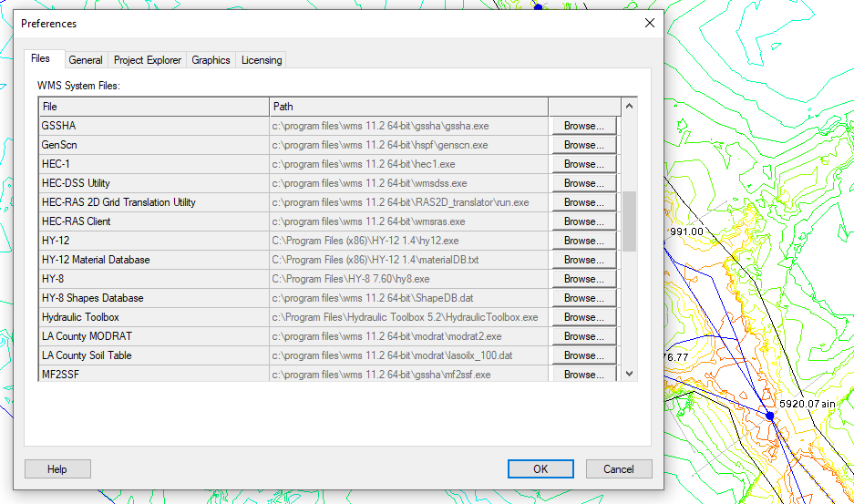Browse for HY-12 Material Database file

(x=584, y=260)
